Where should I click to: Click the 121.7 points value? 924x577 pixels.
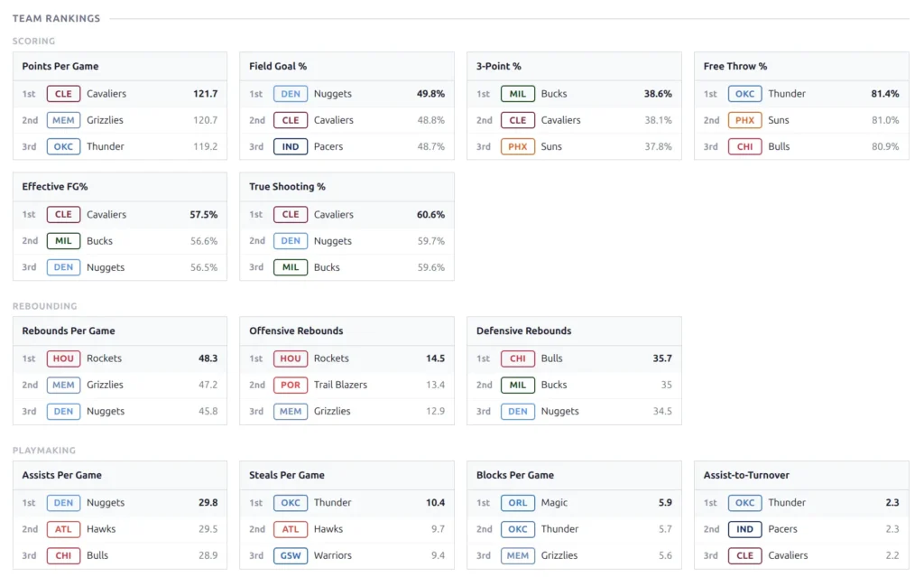pyautogui.click(x=205, y=94)
